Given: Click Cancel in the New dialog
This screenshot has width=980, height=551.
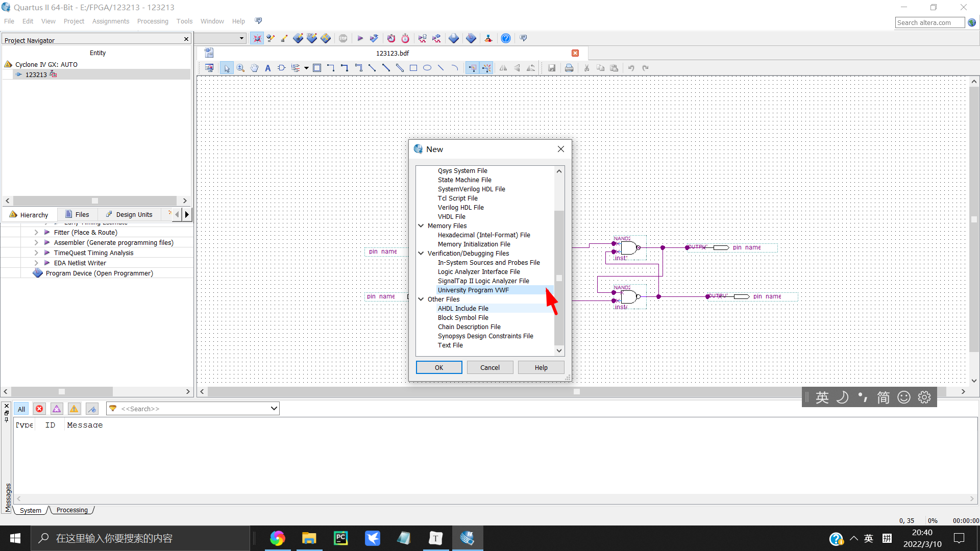Looking at the screenshot, I should click(x=490, y=367).
